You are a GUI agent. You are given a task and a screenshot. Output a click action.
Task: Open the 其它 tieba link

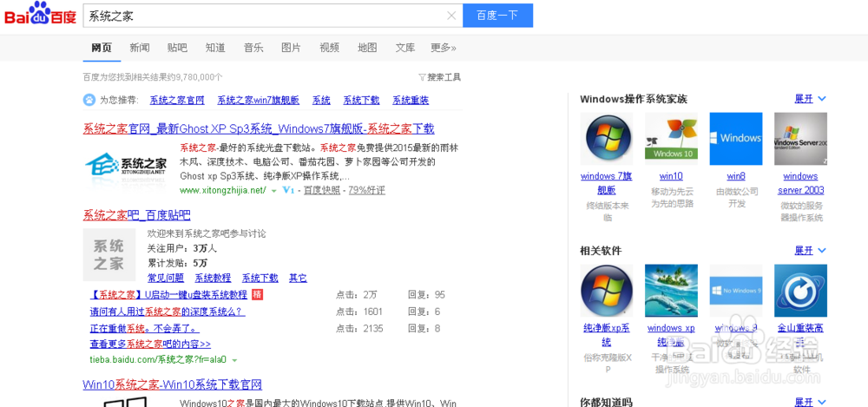coord(298,278)
